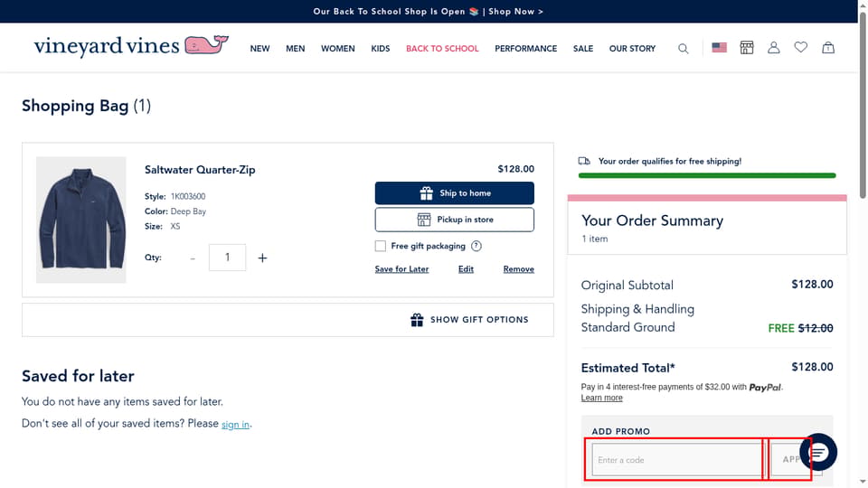This screenshot has height=488, width=868.
Task: Open the OUR STORY menu
Action: [632, 49]
